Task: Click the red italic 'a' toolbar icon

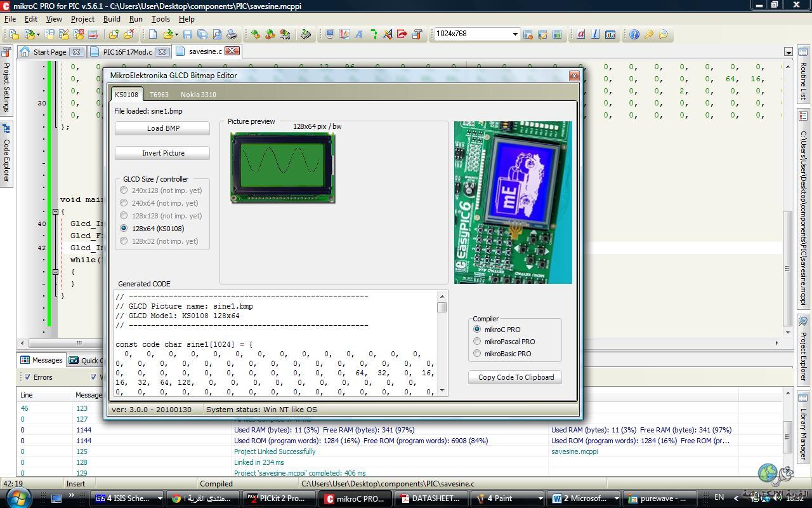Action: [580, 34]
